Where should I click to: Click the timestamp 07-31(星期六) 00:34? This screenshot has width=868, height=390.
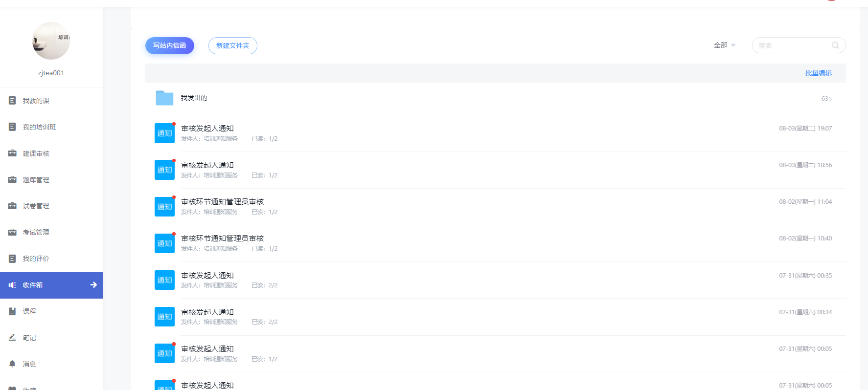(805, 312)
